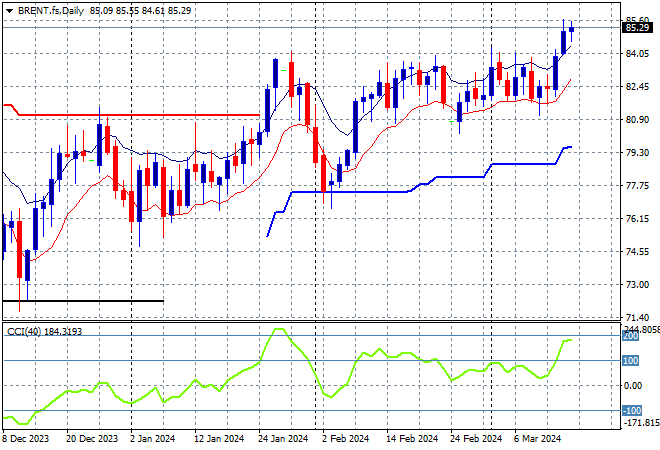Select the price axis value 84.05
The image size is (660, 450).
637,53
